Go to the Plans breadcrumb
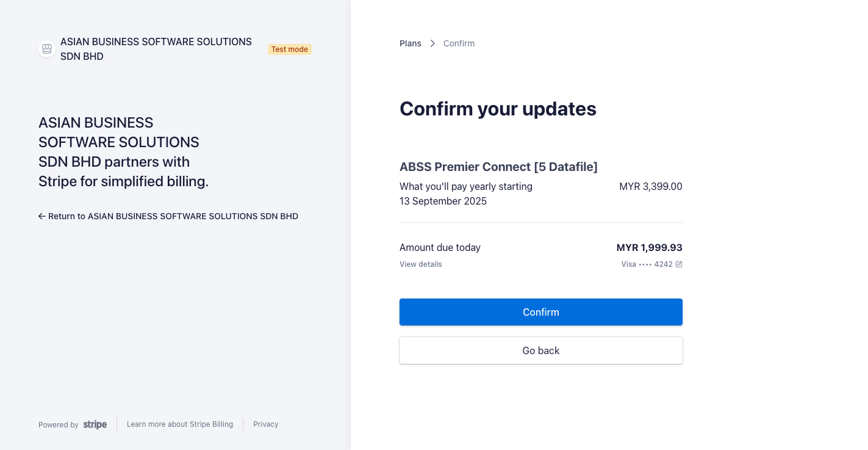This screenshot has width=868, height=450. 411,43
